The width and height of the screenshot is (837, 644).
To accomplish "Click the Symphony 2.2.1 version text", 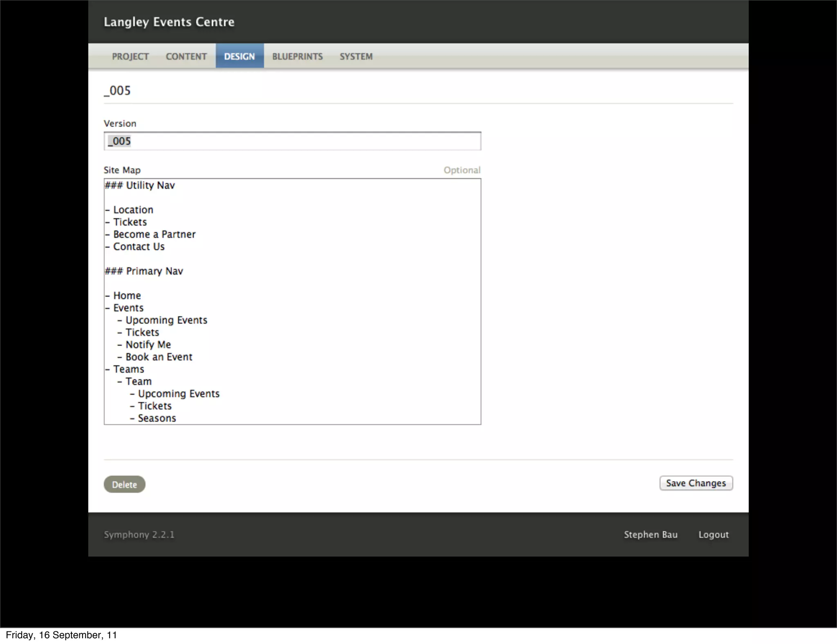I will (139, 534).
